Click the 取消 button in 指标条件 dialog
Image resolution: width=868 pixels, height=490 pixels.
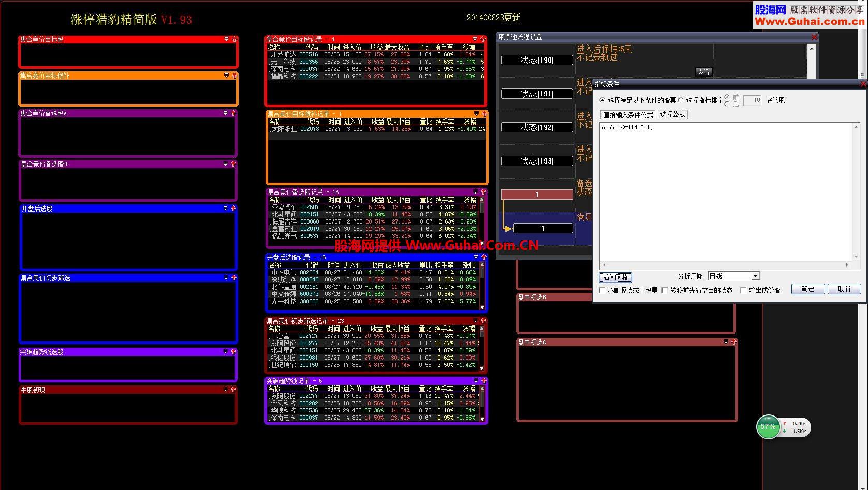(844, 289)
